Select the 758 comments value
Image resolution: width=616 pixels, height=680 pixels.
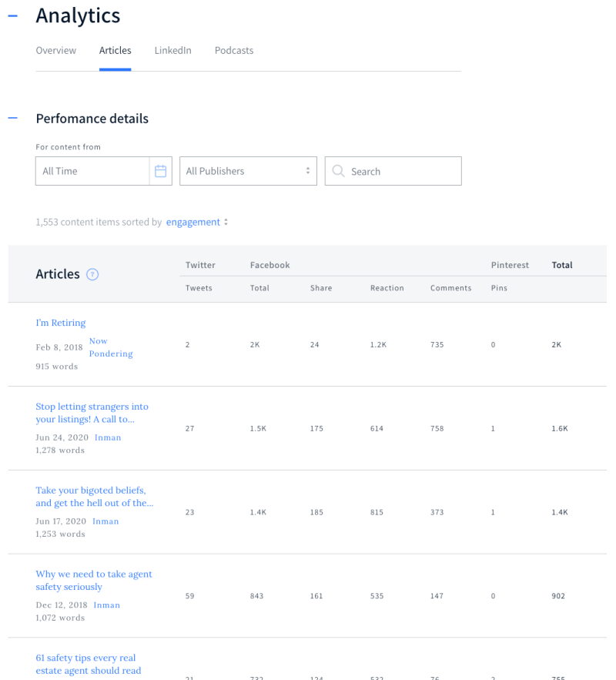[x=437, y=428]
